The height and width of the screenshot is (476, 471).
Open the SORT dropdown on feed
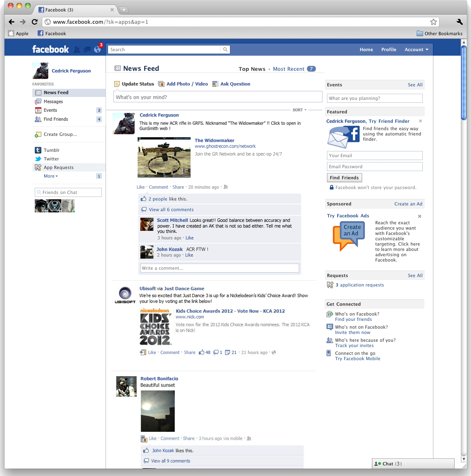[299, 110]
